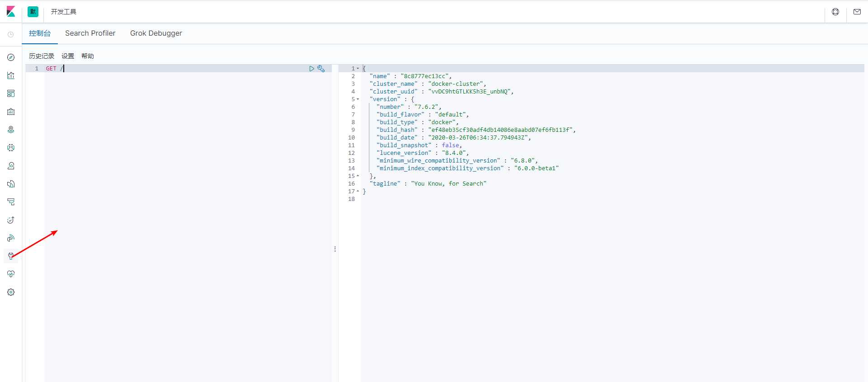Click the build_date value
Image resolution: width=868 pixels, height=382 pixels.
point(478,138)
